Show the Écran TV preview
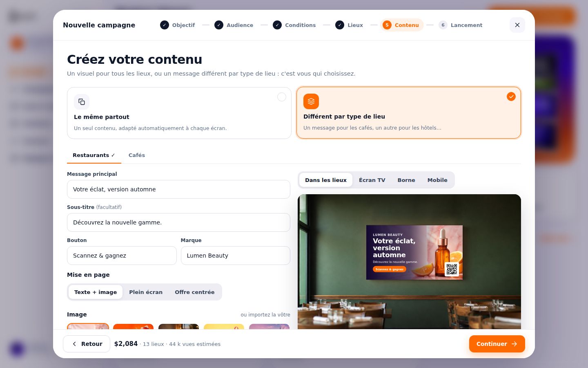The height and width of the screenshot is (368, 588). pos(372,180)
